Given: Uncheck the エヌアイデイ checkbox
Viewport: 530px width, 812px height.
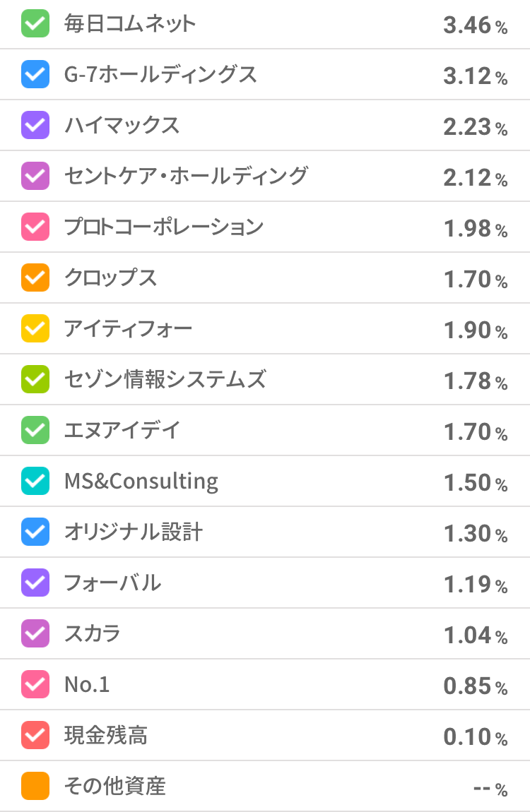Looking at the screenshot, I should [x=35, y=430].
